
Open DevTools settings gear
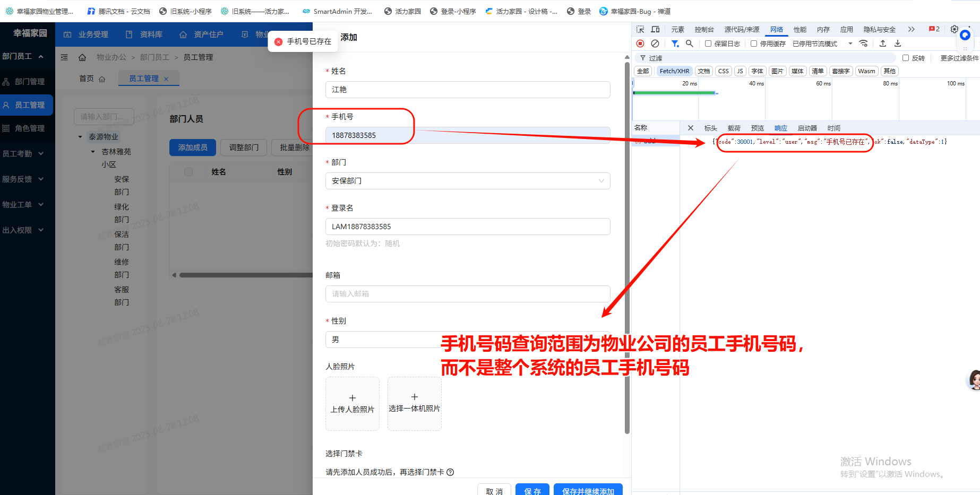coord(954,29)
